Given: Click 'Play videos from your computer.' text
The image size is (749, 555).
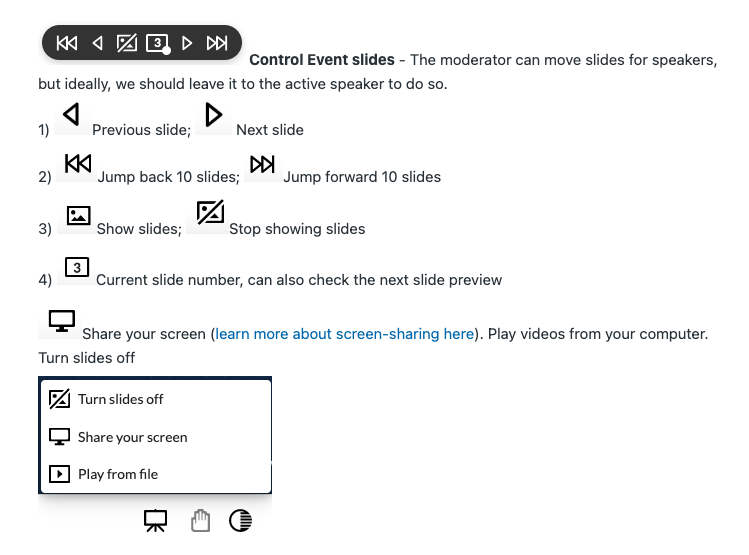Looking at the screenshot, I should tap(598, 334).
